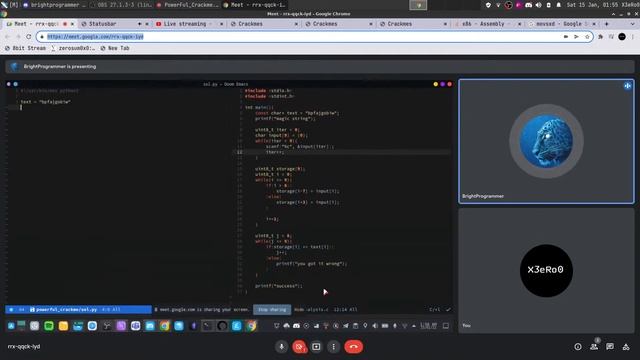Turn the camera back on
The image size is (640, 360).
[x=299, y=347]
